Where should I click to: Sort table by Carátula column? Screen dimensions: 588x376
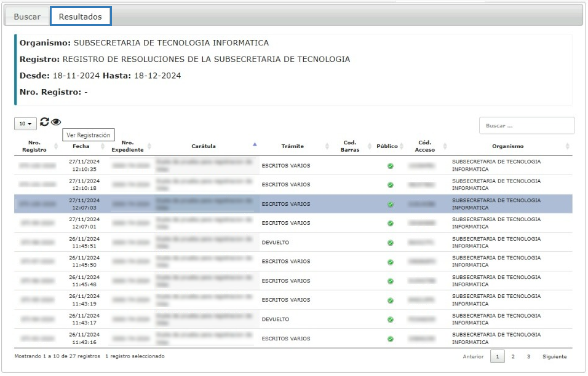coord(204,146)
